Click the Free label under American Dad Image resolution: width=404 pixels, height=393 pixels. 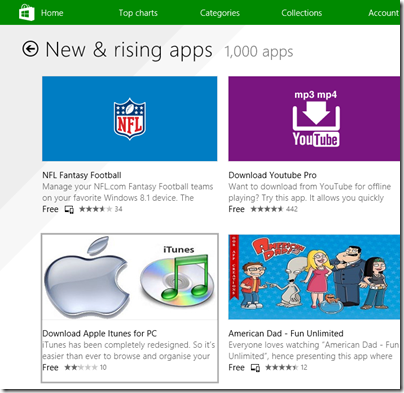tap(236, 368)
